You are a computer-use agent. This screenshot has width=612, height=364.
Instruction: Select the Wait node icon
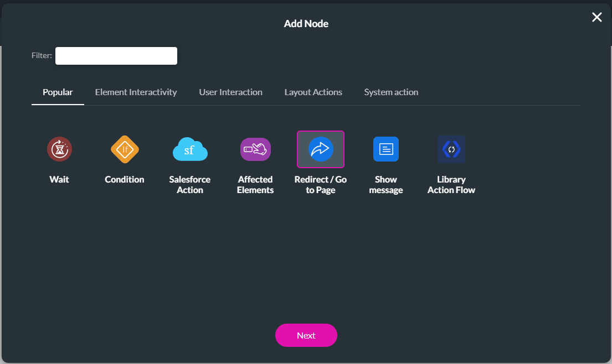point(59,149)
